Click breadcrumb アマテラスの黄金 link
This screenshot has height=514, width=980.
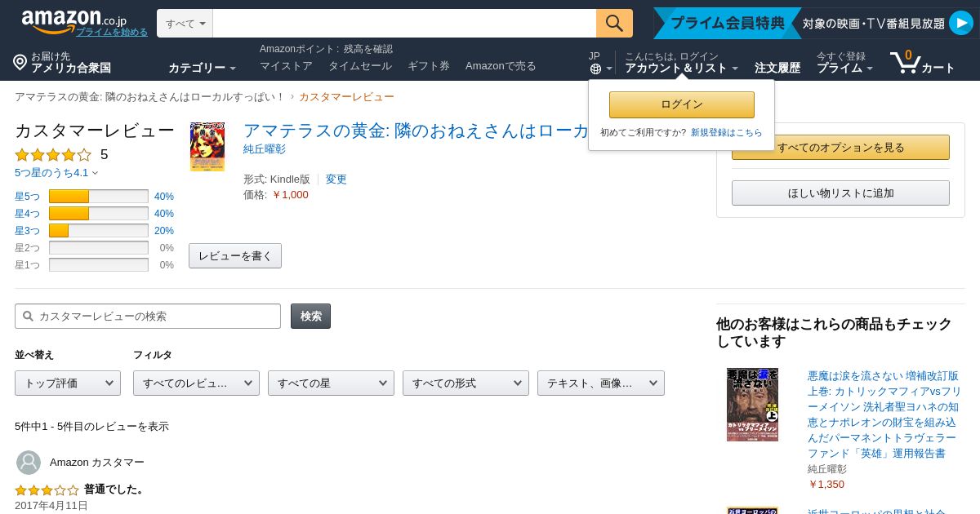click(x=149, y=96)
